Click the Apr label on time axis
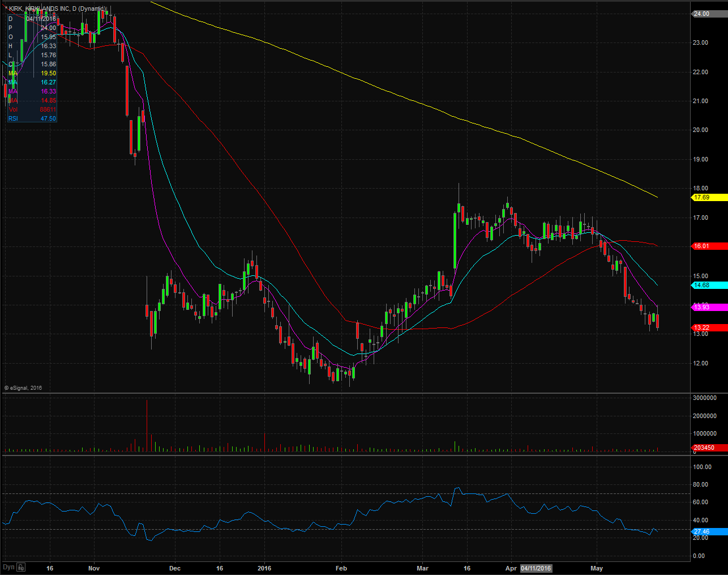728x575 pixels. click(511, 568)
